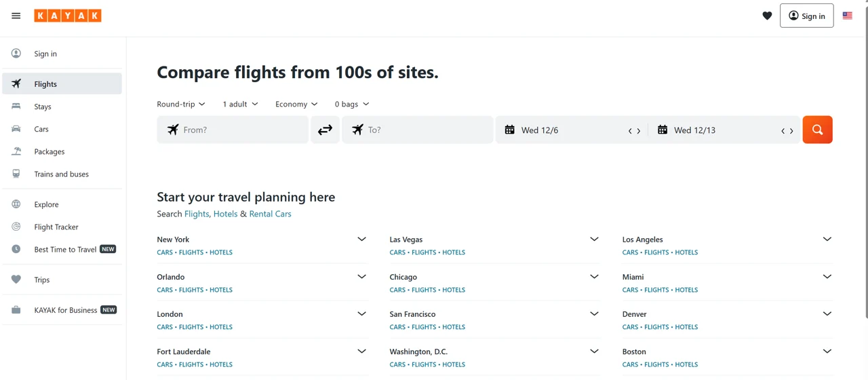Go to previous return date
This screenshot has width=868, height=380.
point(783,130)
